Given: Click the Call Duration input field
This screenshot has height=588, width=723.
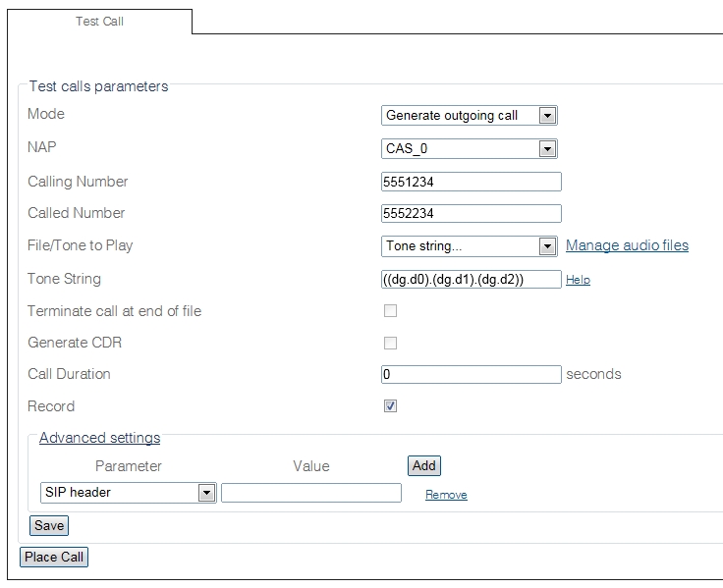Looking at the screenshot, I should tap(471, 374).
